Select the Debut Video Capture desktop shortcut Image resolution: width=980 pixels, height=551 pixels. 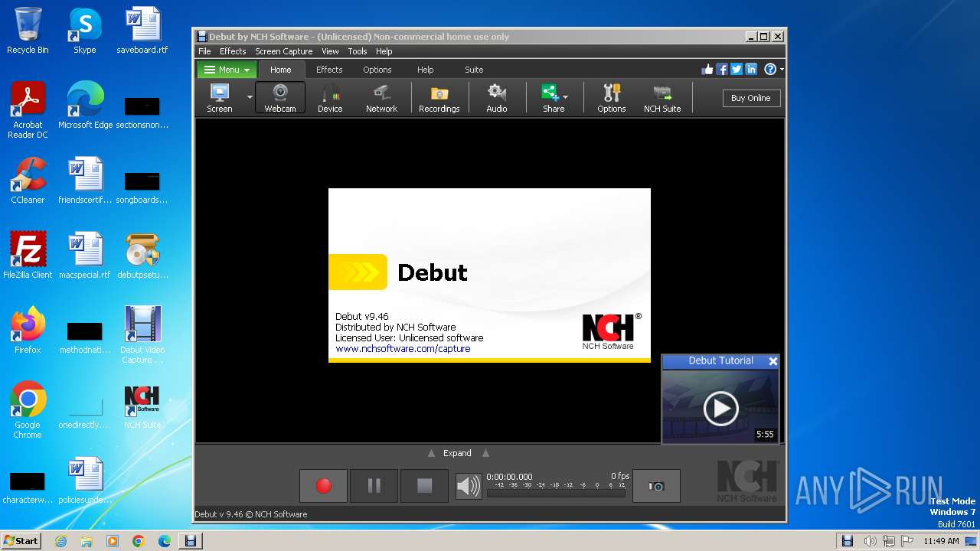pos(142,335)
